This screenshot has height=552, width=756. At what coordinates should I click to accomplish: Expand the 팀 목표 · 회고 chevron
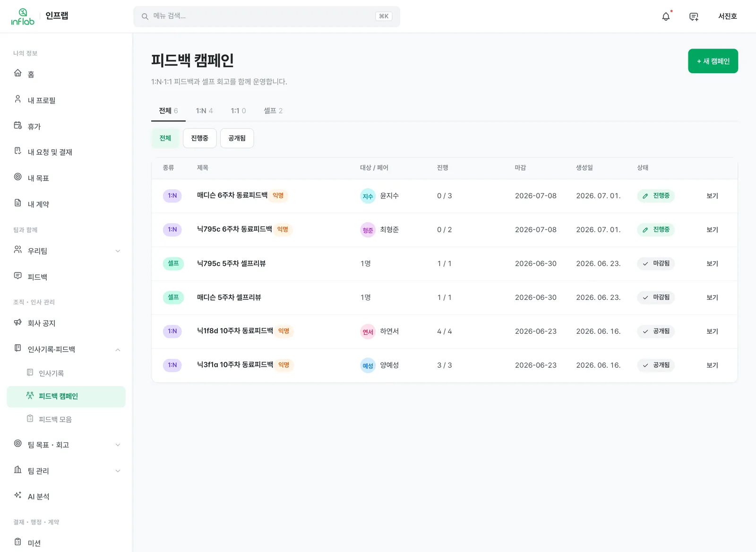coord(118,445)
